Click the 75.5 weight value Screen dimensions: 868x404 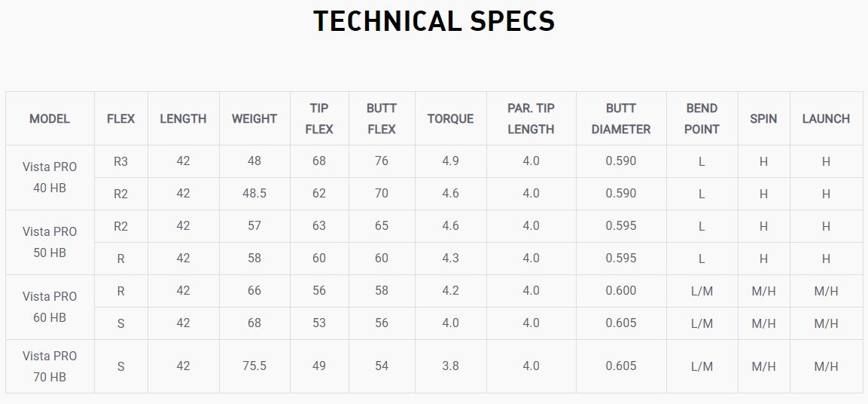pos(254,366)
